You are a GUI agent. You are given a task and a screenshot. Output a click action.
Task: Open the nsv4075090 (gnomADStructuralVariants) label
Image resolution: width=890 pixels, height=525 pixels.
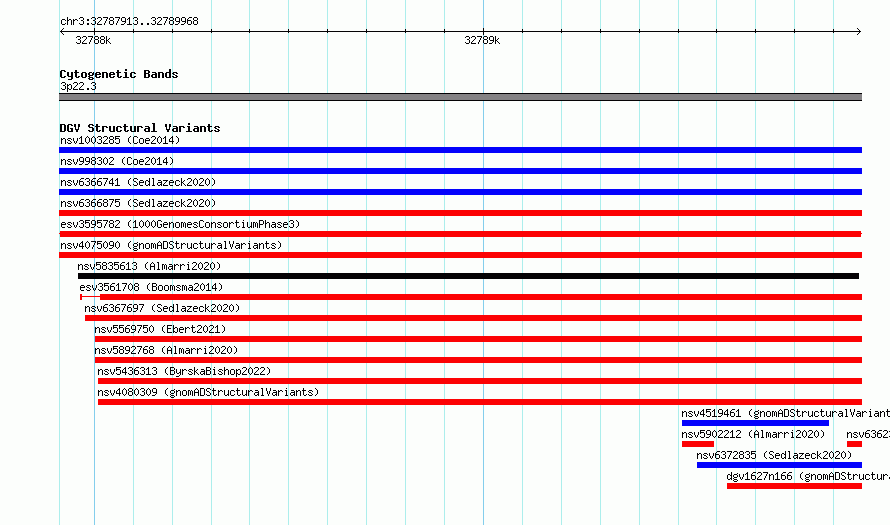pyautogui.click(x=171, y=245)
